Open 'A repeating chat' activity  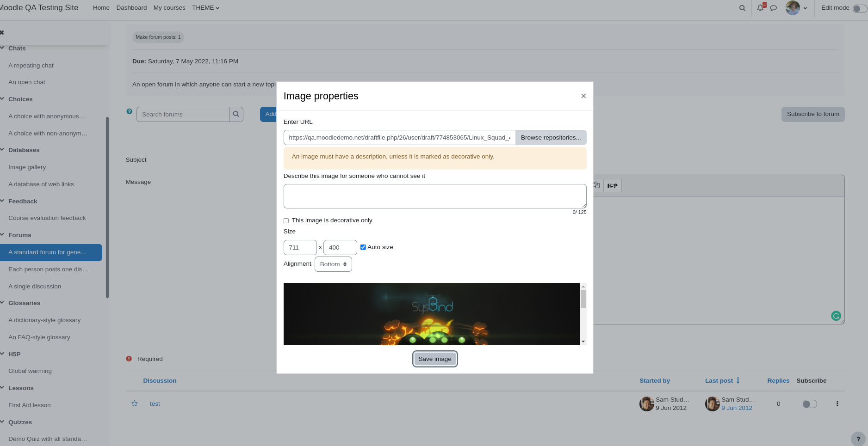click(x=31, y=65)
